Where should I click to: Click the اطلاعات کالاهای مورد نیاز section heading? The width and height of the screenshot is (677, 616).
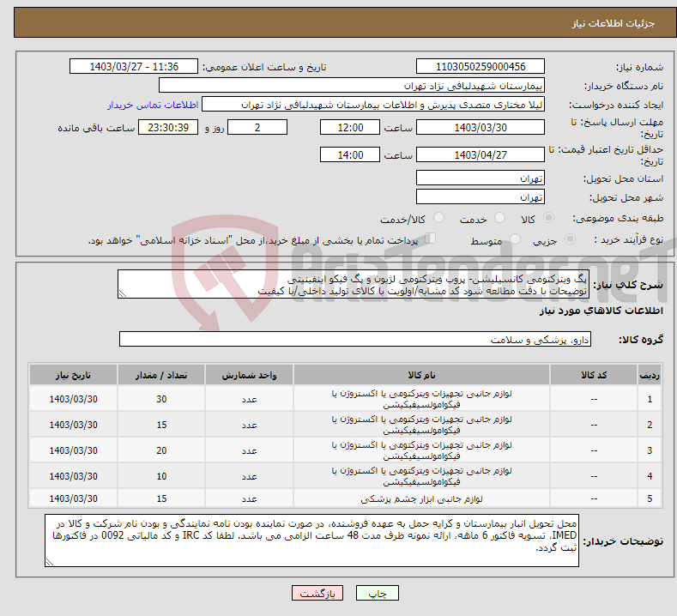pos(601,311)
